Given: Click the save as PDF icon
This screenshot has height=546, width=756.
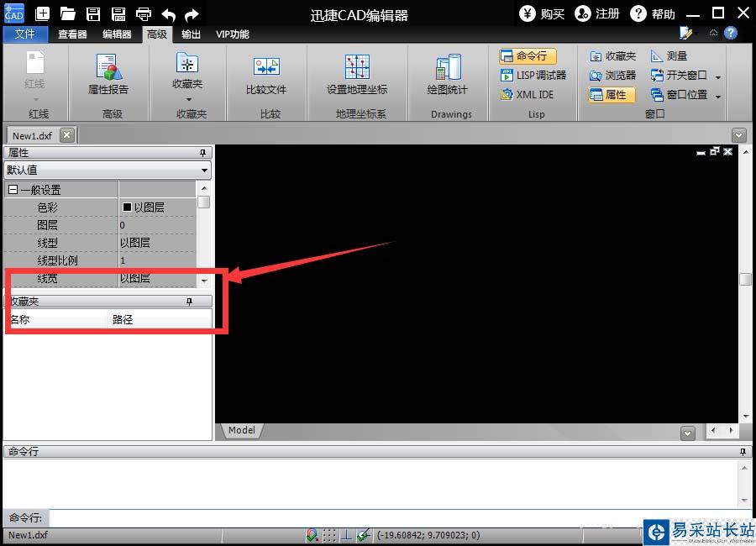Looking at the screenshot, I should [118, 13].
